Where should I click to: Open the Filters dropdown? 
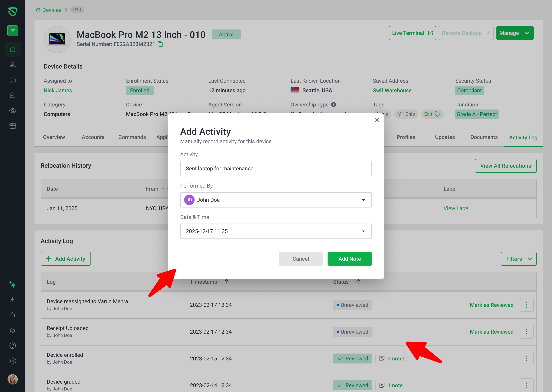518,259
